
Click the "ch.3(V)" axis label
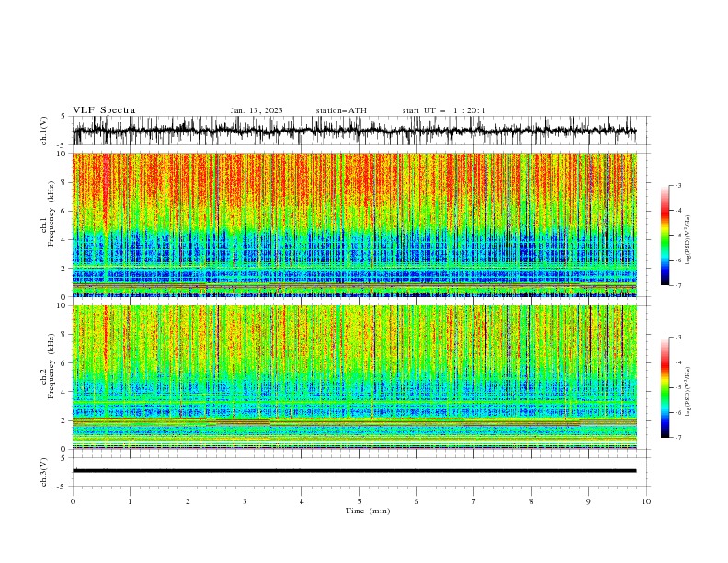44,472
